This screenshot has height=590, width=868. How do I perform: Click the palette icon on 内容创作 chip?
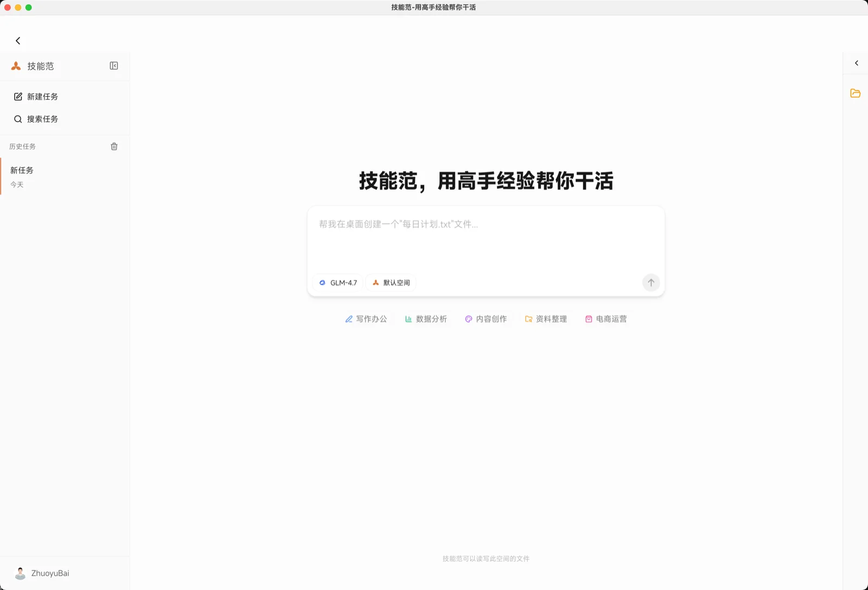pos(468,319)
